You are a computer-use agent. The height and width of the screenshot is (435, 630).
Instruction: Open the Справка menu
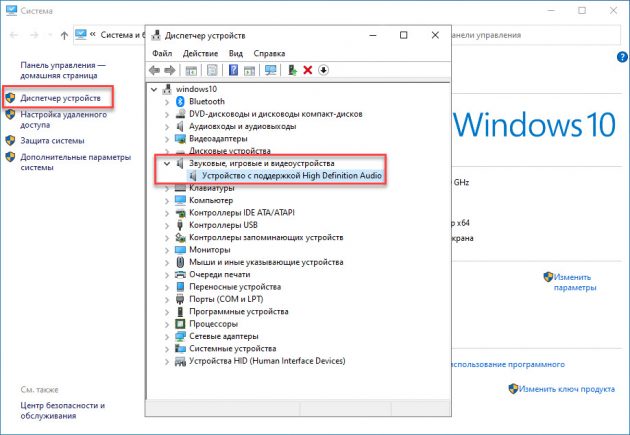[269, 53]
